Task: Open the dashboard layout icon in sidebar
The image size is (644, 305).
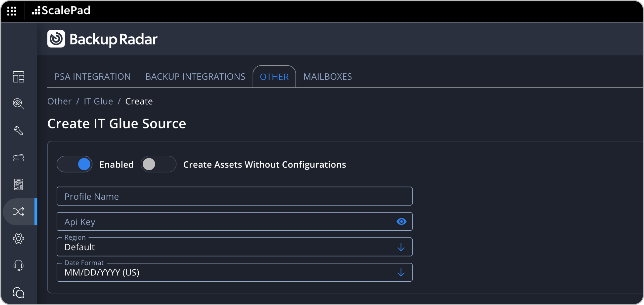Action: coord(18,77)
